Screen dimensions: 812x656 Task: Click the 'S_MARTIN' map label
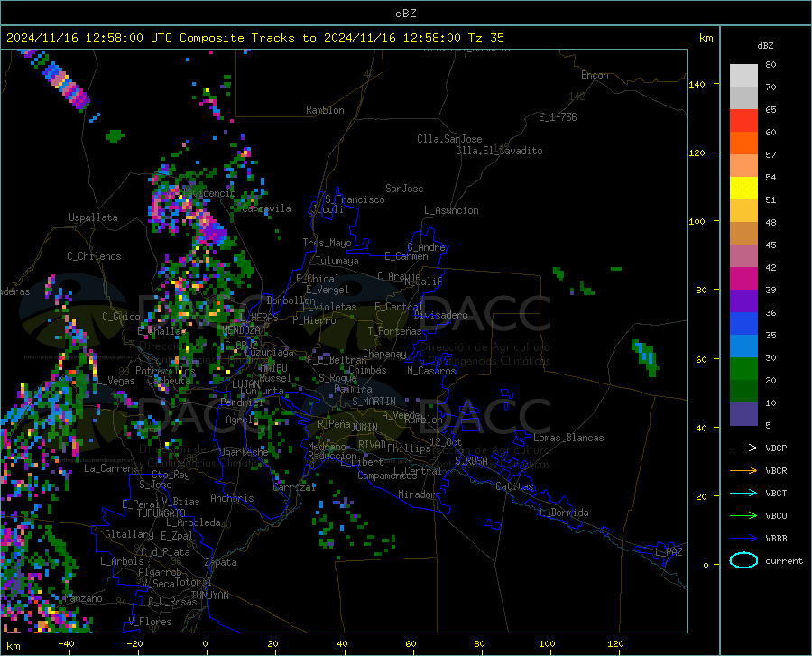pyautogui.click(x=374, y=402)
